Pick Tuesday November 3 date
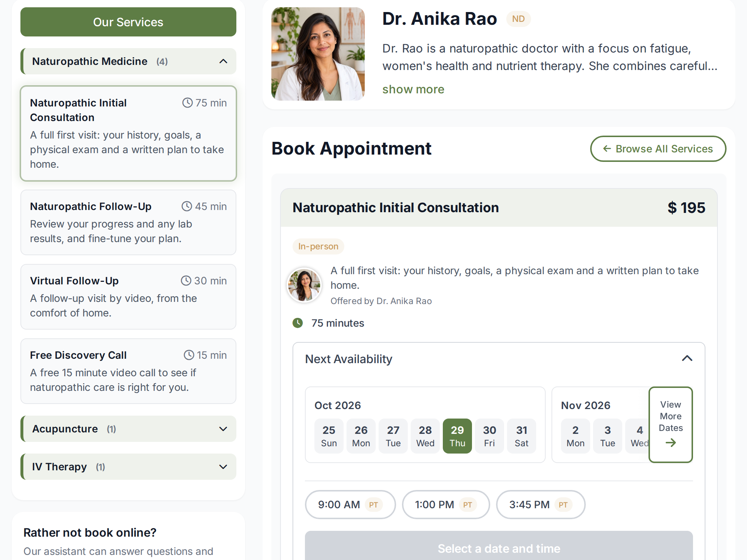747x560 pixels. click(608, 436)
